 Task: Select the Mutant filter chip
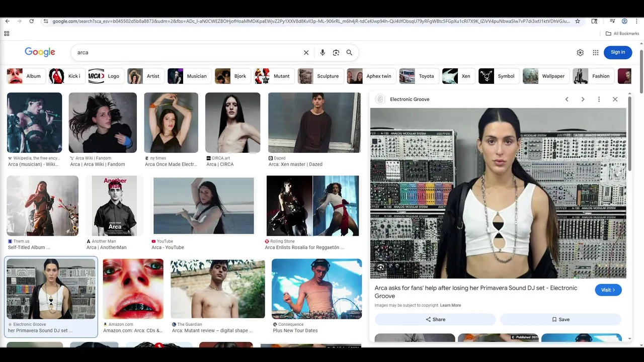pos(274,76)
